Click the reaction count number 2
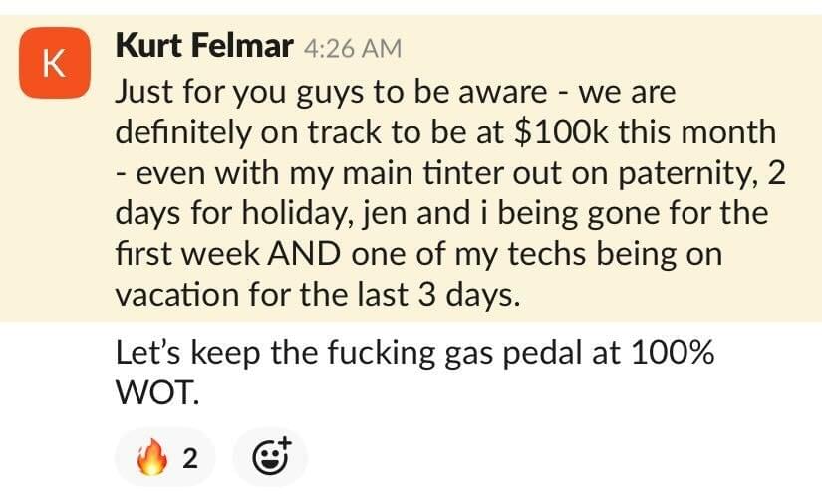822x504 pixels. click(x=190, y=459)
